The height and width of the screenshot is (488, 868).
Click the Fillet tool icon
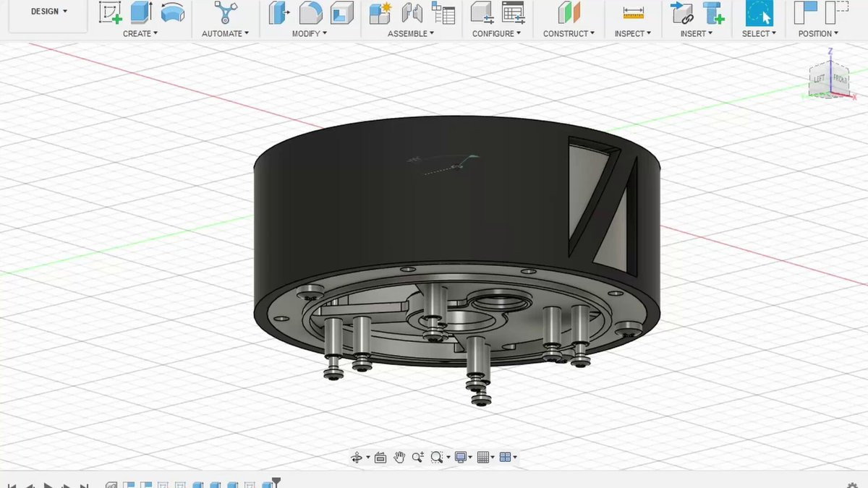311,13
